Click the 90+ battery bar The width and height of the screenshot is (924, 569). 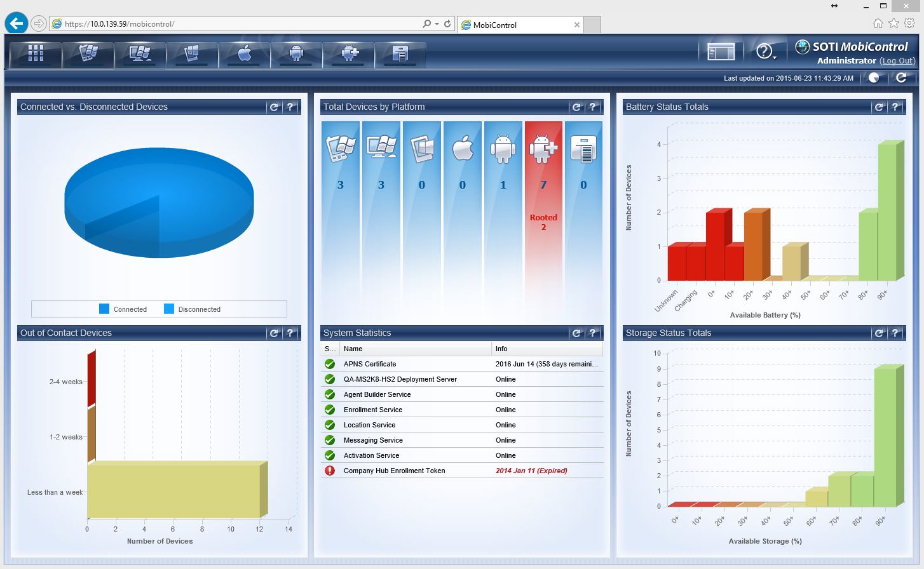pyautogui.click(x=890, y=211)
